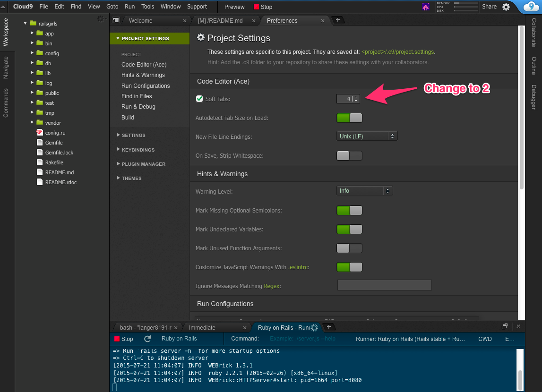Screen dimensions: 542x392
Task: Select Run Configurations in the sidebar
Action: (146, 85)
